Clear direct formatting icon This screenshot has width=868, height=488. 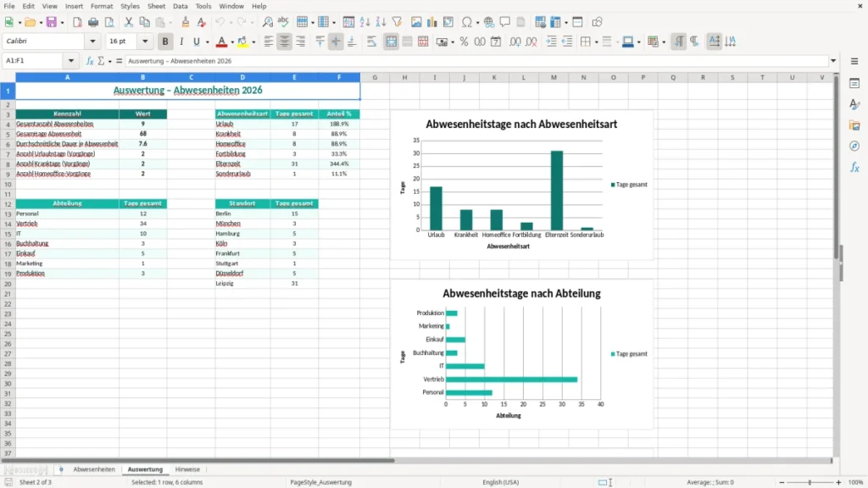pyautogui.click(x=202, y=22)
